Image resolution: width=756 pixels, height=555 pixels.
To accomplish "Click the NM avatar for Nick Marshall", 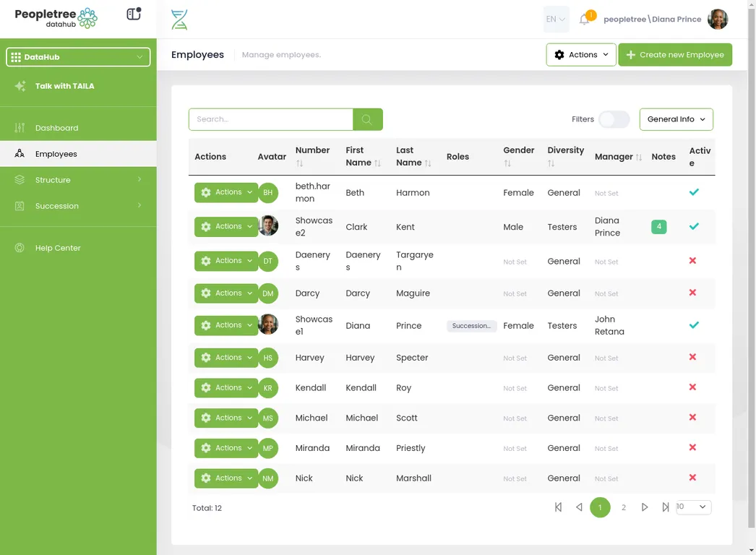I will point(268,478).
